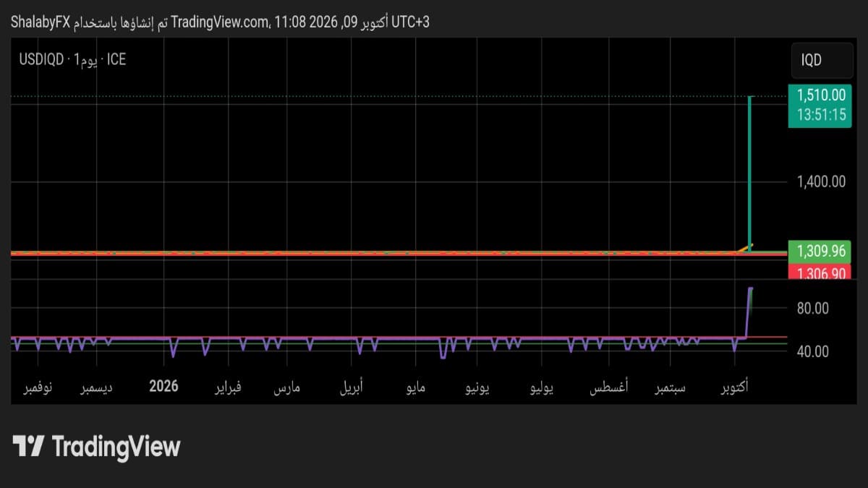The image size is (868, 488).
Task: Click the مارس month label
Action: pos(286,388)
